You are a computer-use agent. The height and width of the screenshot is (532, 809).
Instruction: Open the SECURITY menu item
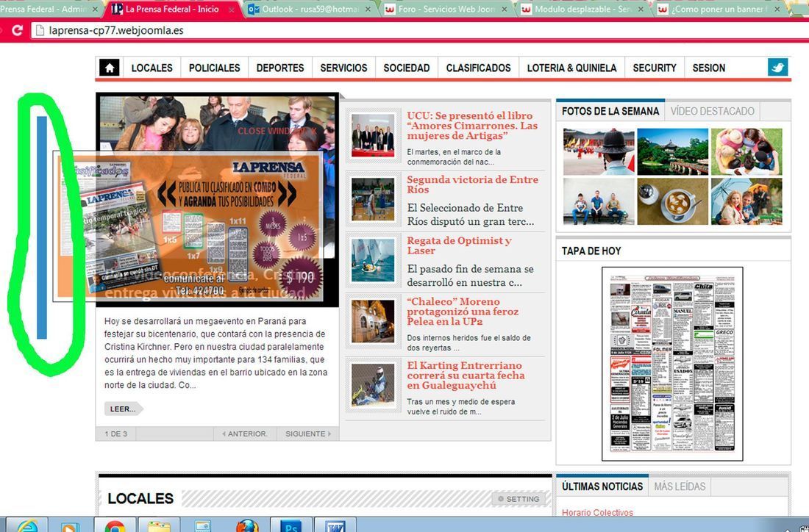click(x=655, y=68)
